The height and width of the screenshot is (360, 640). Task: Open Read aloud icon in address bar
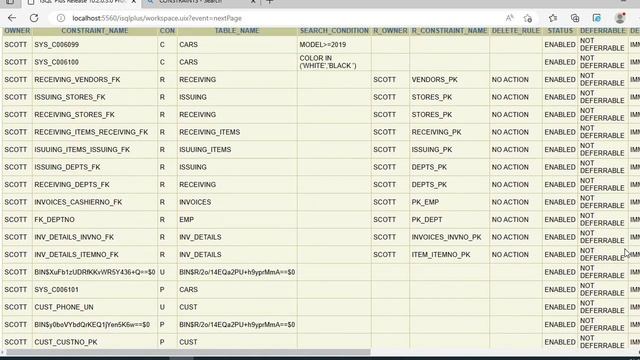click(x=509, y=18)
